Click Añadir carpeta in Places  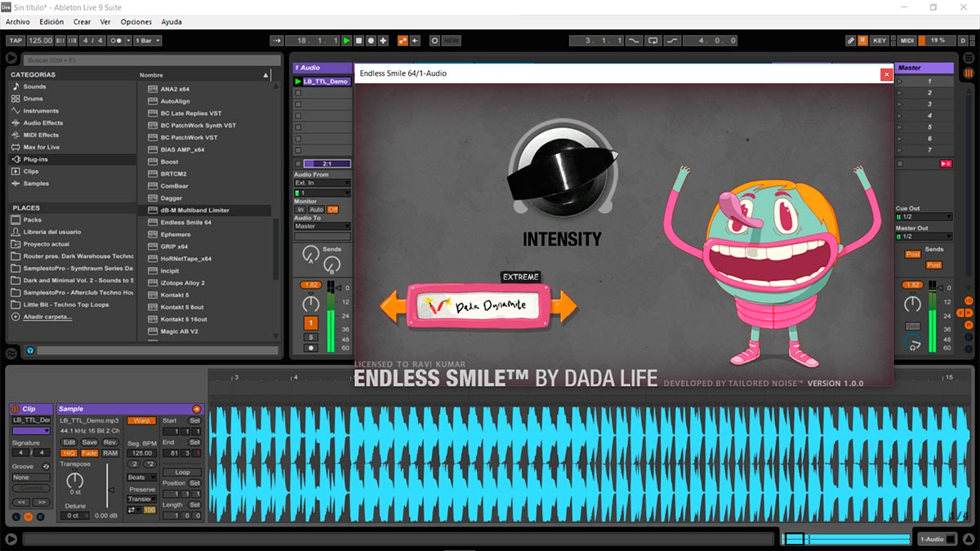click(x=47, y=317)
